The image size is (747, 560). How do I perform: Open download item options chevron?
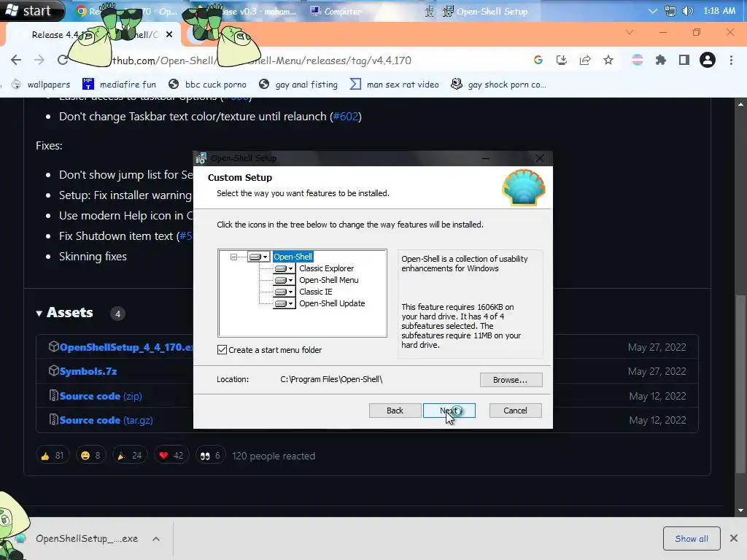tap(156, 539)
